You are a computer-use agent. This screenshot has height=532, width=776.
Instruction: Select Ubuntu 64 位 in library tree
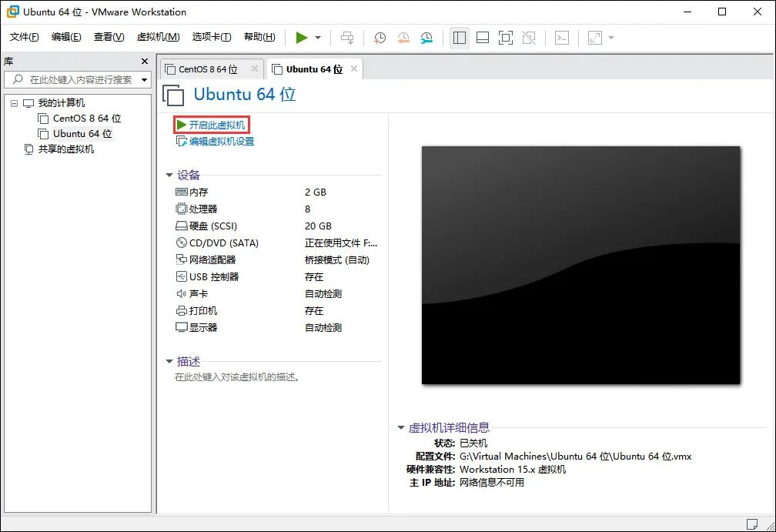tap(82, 134)
